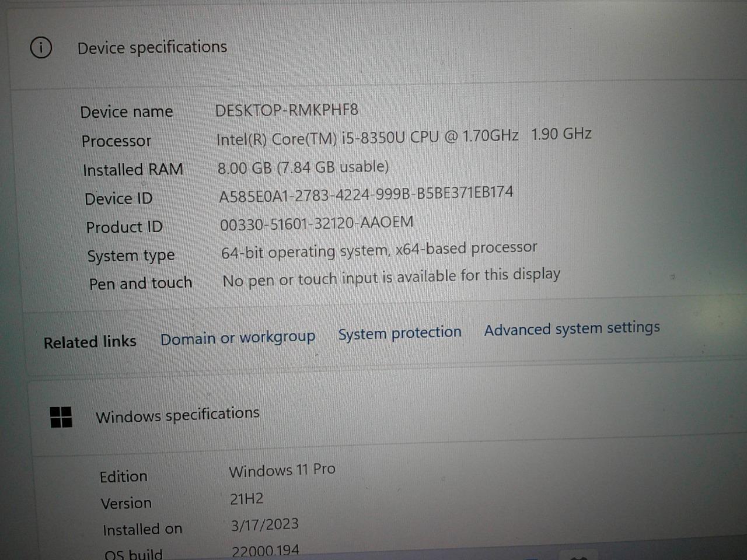Select the Device ID value A585E0A1-2783-4224-999B-B5BE371EB174
747x560 pixels.
pos(366,194)
